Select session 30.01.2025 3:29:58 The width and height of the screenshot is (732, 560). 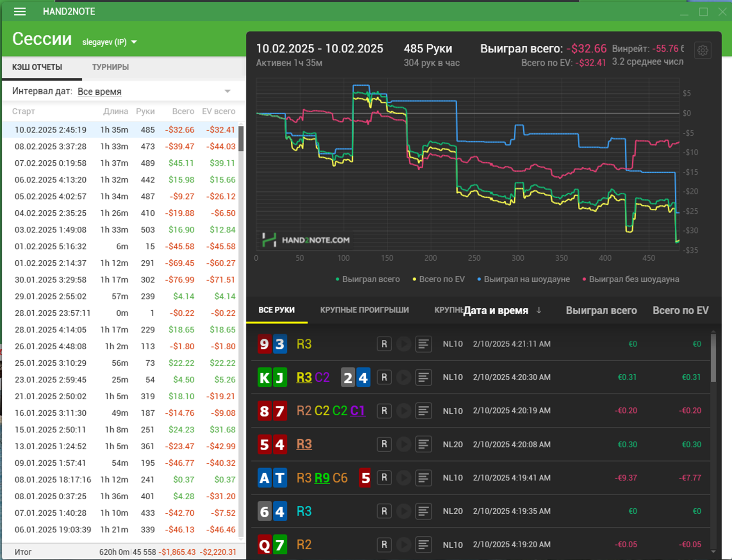point(120,280)
